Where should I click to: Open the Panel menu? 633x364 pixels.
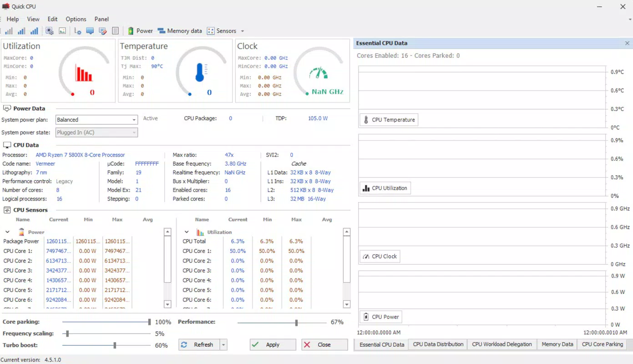(101, 19)
